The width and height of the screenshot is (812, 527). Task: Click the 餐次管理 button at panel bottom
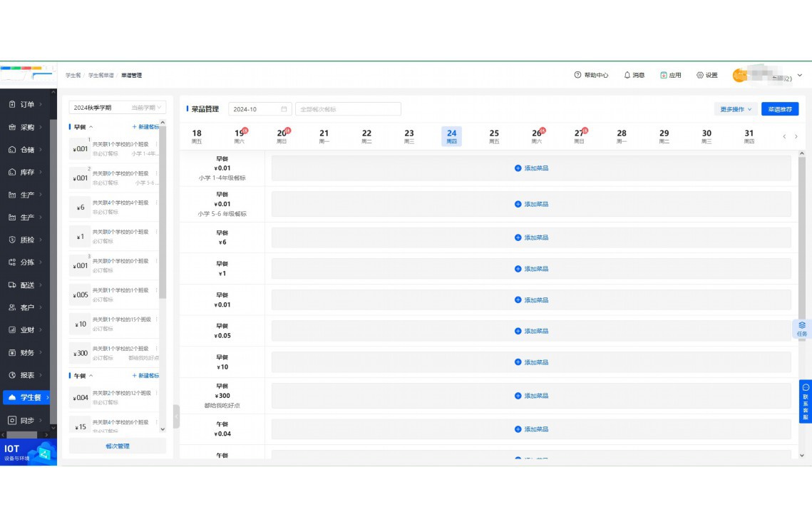pos(118,446)
